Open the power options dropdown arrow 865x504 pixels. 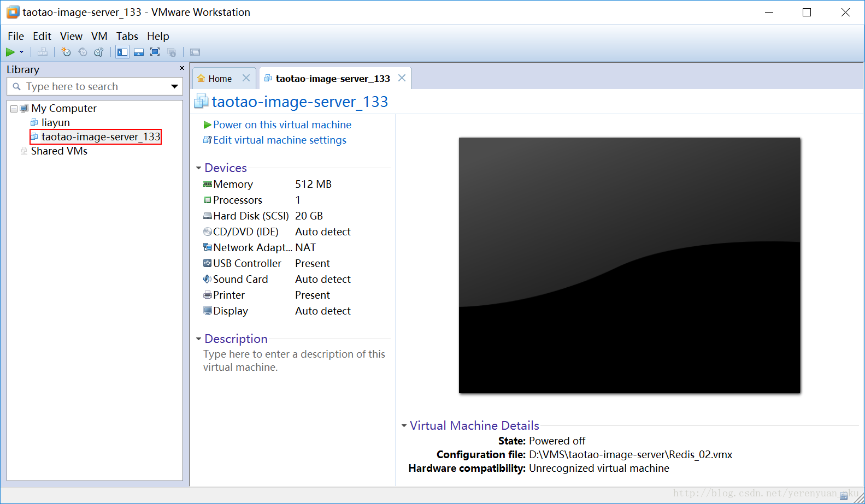(x=22, y=52)
